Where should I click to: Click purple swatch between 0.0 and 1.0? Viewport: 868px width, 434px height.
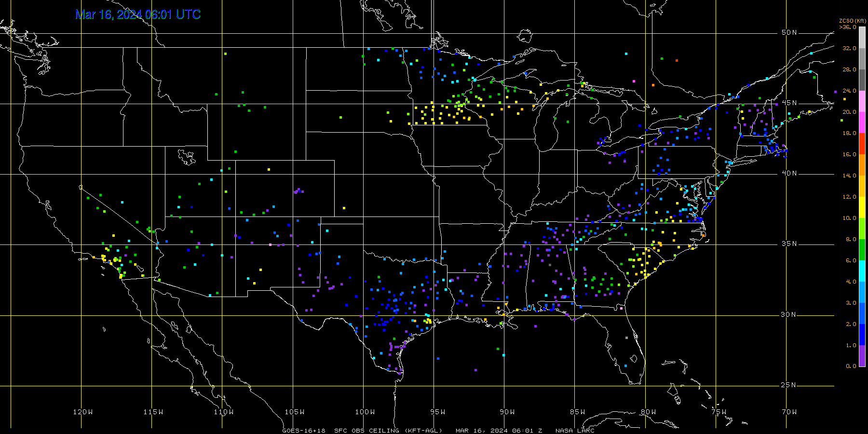click(x=862, y=356)
